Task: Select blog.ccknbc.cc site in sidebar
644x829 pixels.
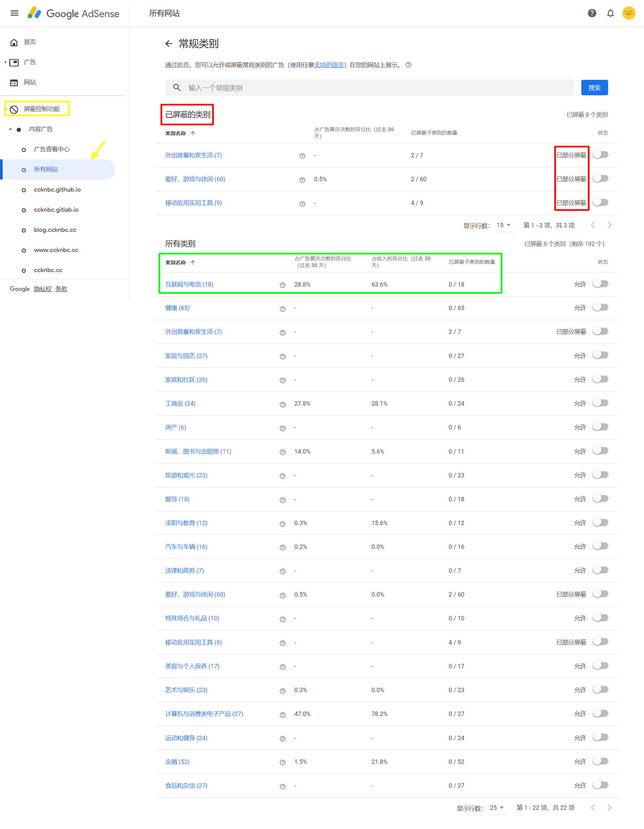Action: click(55, 230)
